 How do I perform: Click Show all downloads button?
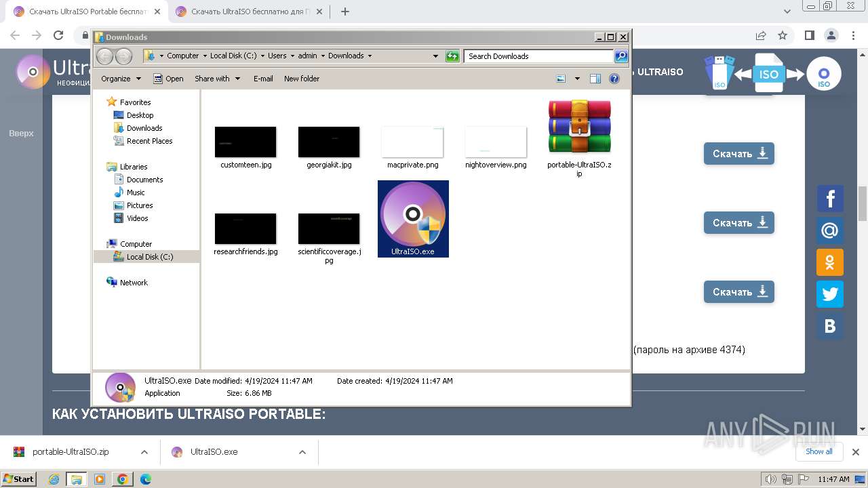819,451
